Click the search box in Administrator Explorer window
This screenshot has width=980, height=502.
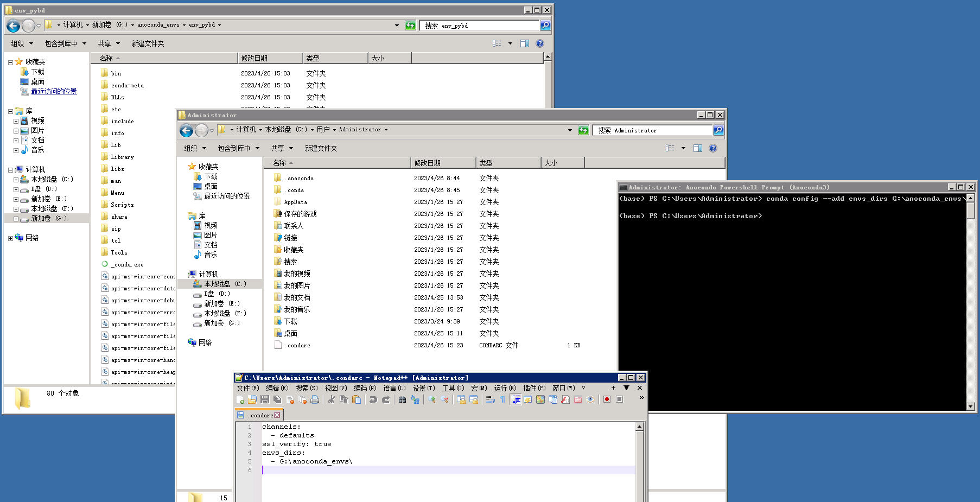651,130
